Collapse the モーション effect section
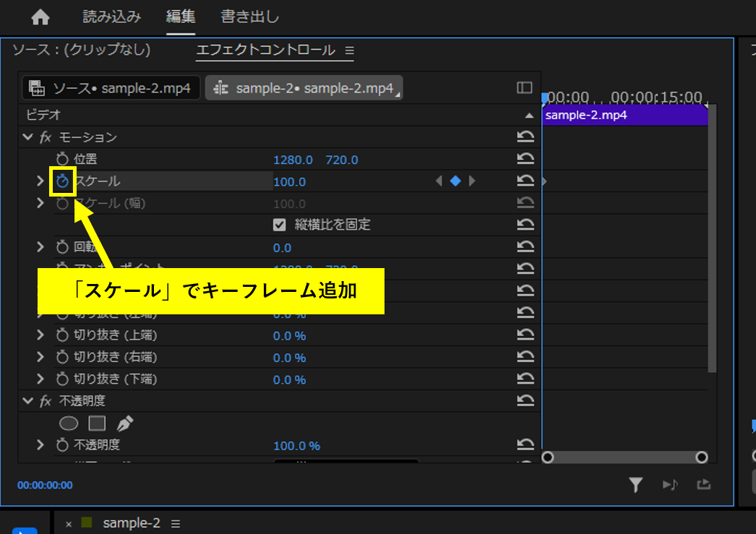The image size is (756, 534). [27, 137]
